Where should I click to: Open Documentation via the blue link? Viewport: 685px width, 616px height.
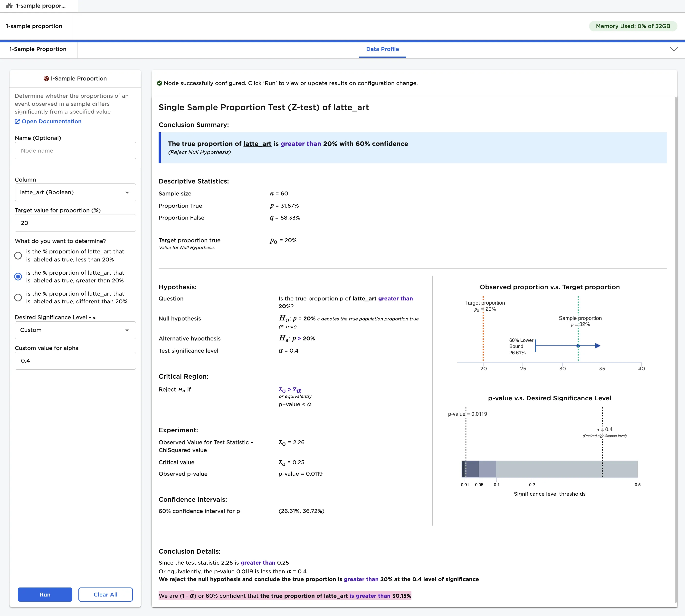tap(51, 121)
